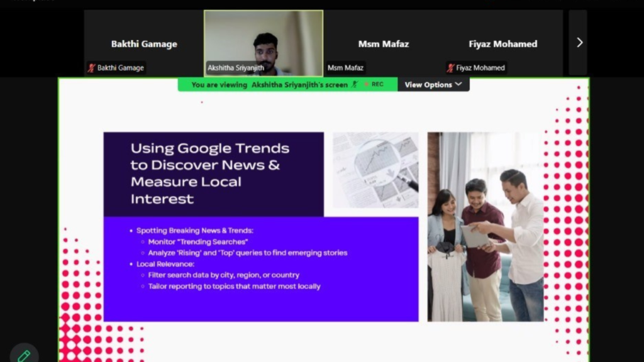Viewport: 644px width, 362px height.
Task: Select the Fiyaz Mohamed participant tile
Action: [x=502, y=43]
